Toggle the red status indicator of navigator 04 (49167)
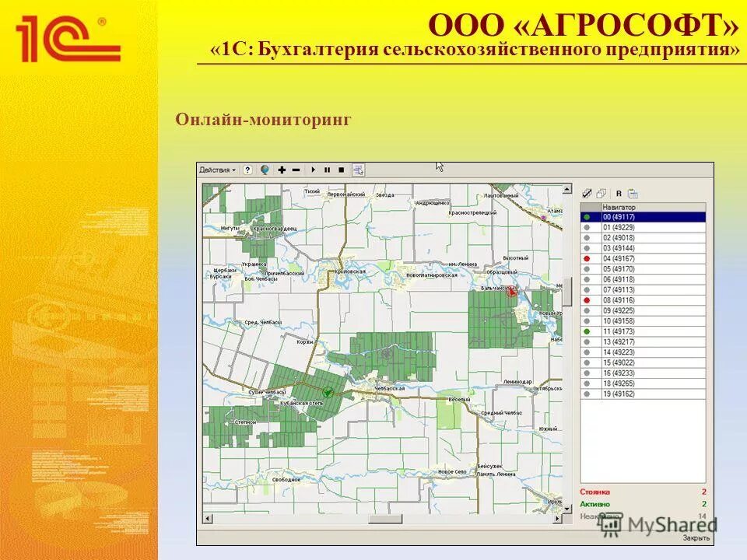The width and height of the screenshot is (747, 560). pyautogui.click(x=587, y=259)
